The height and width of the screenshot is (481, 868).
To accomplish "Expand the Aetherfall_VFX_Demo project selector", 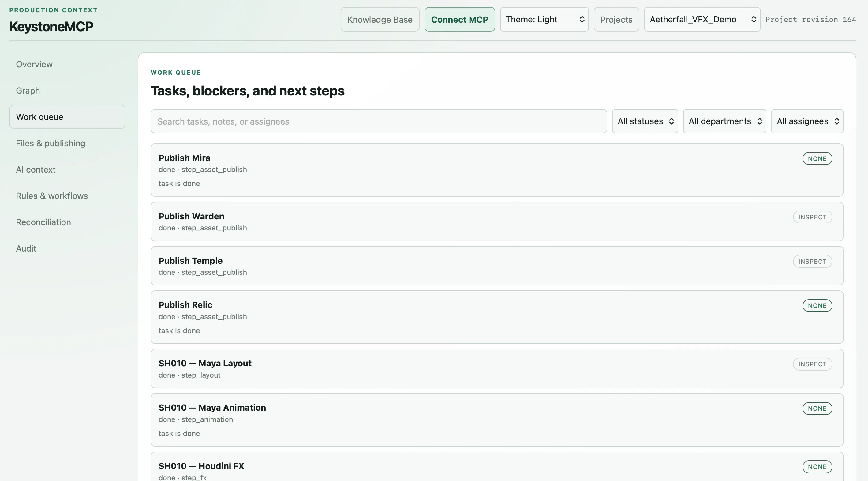I will click(702, 20).
